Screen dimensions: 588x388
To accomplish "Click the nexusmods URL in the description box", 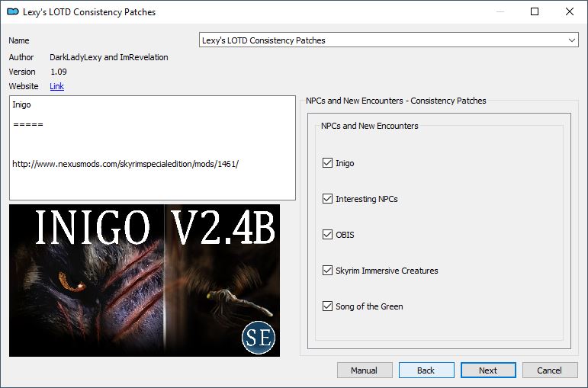I will point(126,164).
